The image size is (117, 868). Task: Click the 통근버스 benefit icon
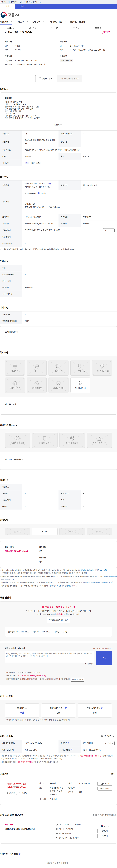[x=15, y=368]
